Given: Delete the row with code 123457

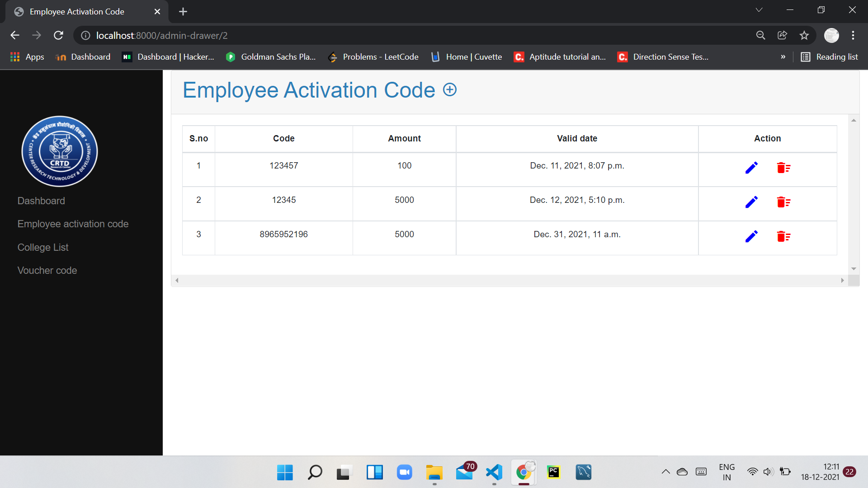Looking at the screenshot, I should point(783,168).
